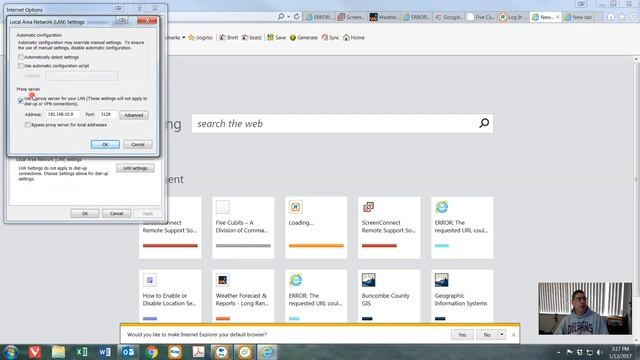The image size is (640, 360).
Task: Uncheck Use a proxy server for your LAN
Action: [21, 101]
